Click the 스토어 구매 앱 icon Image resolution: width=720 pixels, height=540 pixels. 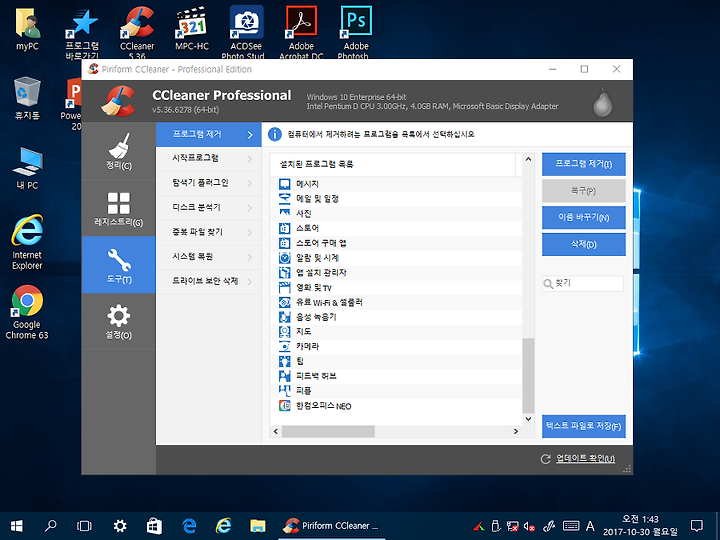(285, 243)
